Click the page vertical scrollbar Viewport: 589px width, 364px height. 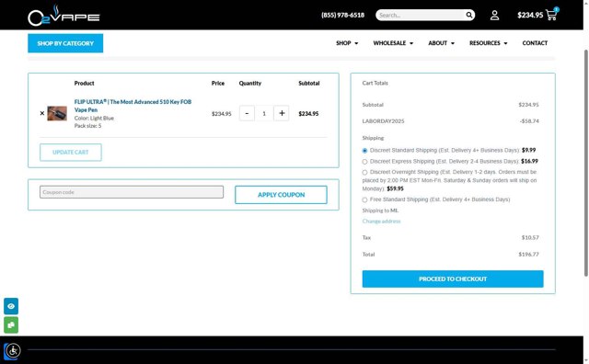click(585, 164)
